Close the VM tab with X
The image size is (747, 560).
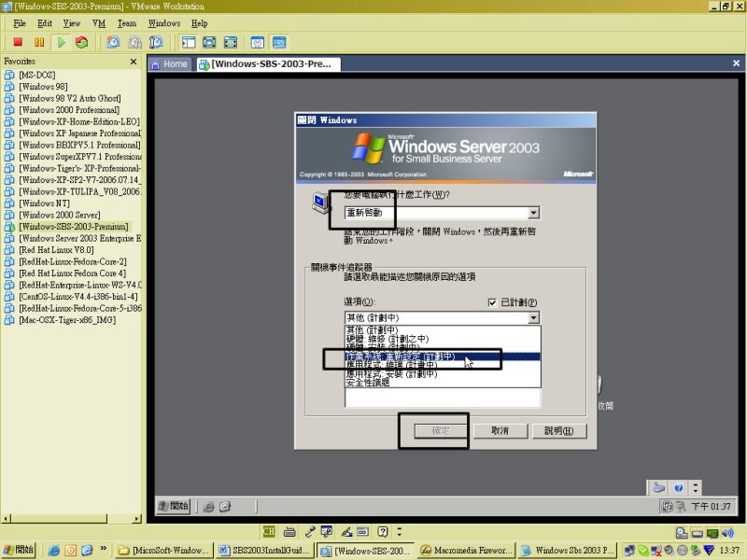tap(736, 63)
